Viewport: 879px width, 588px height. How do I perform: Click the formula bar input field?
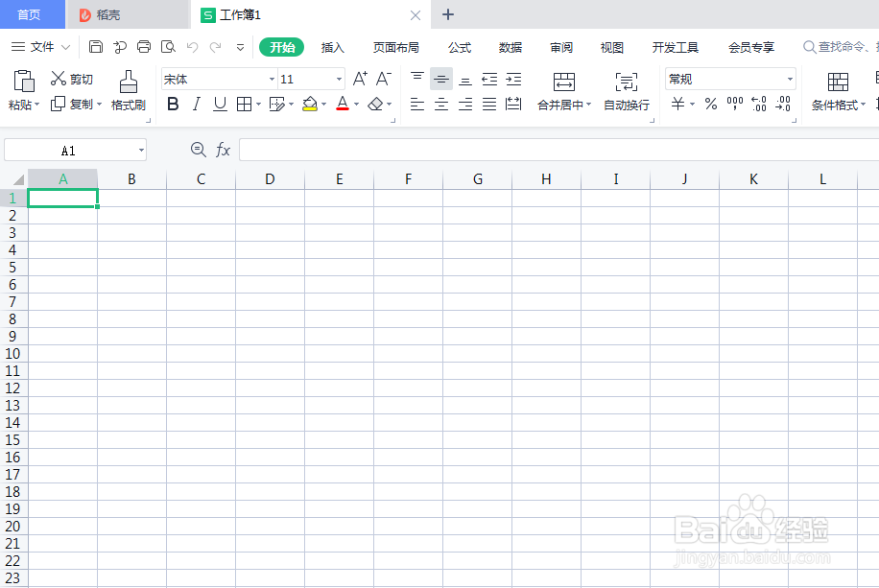pyautogui.click(x=558, y=150)
